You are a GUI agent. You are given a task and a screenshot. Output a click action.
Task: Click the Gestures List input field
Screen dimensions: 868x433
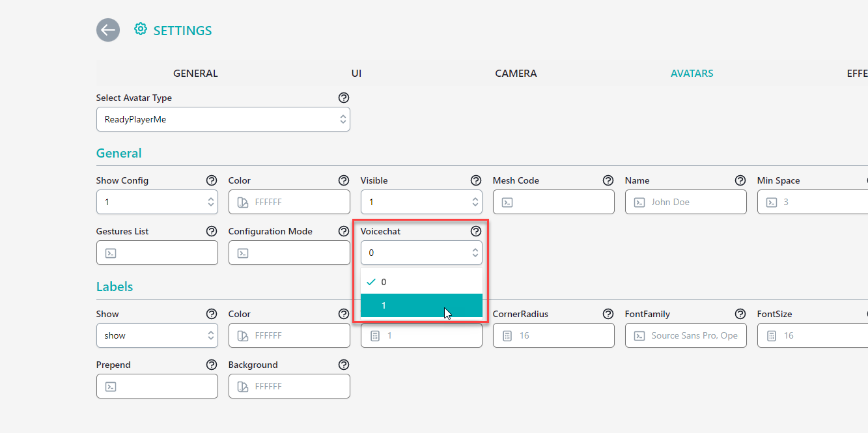[157, 253]
